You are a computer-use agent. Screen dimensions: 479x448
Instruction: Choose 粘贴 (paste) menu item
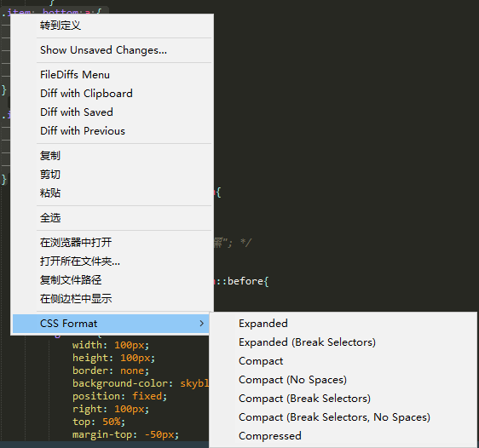112,193
